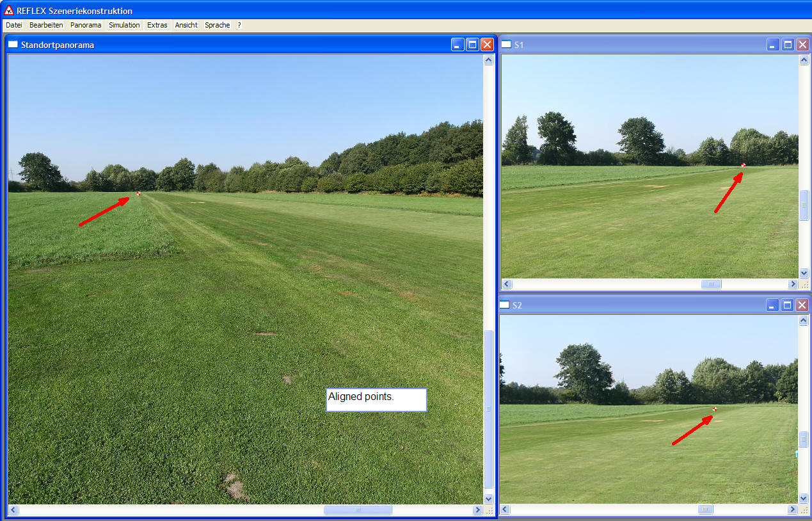Open the Sprache menu

pos(218,25)
